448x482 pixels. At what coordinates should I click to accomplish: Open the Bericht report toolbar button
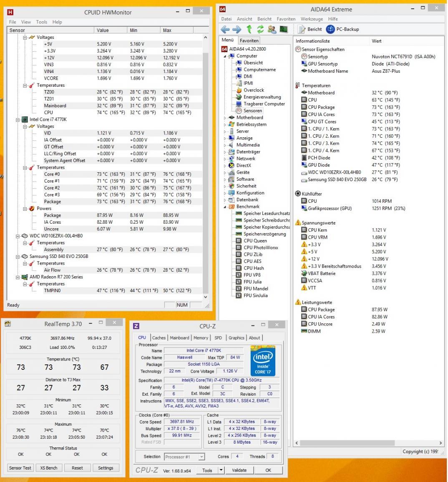310,29
